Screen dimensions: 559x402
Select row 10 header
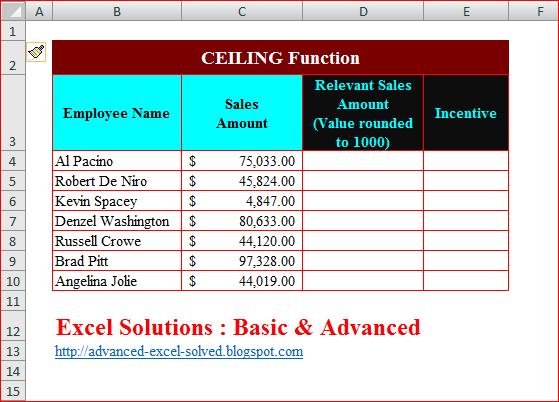13,280
